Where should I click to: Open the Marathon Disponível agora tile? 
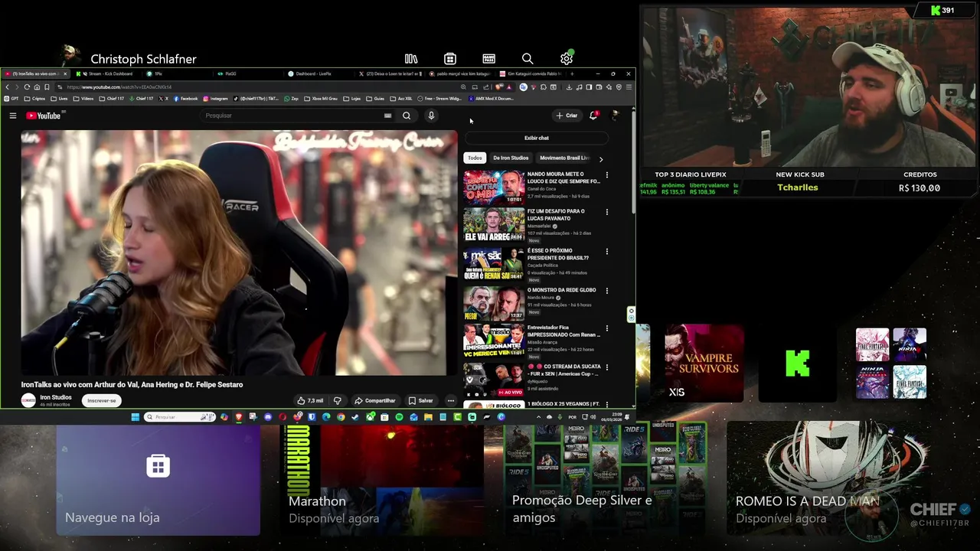point(382,479)
